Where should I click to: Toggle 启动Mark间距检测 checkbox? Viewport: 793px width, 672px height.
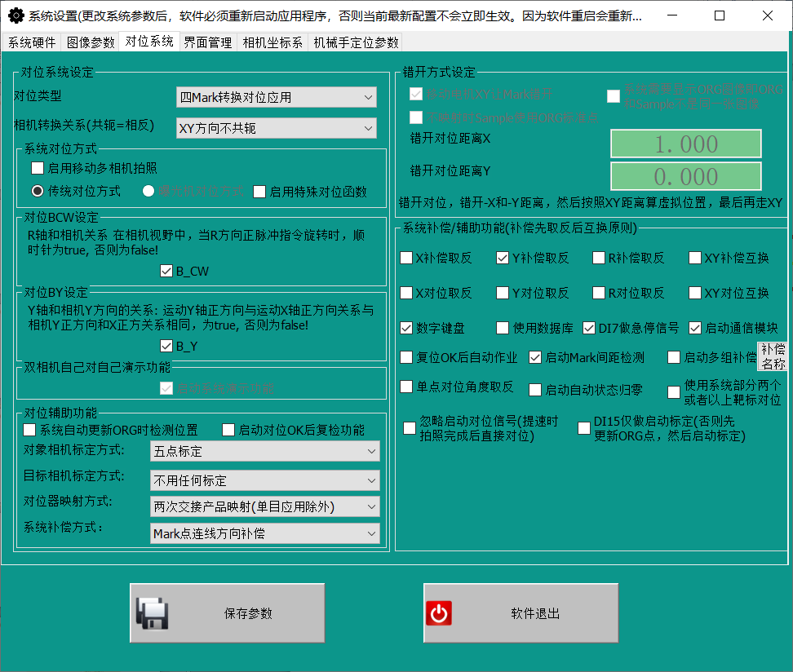click(535, 357)
